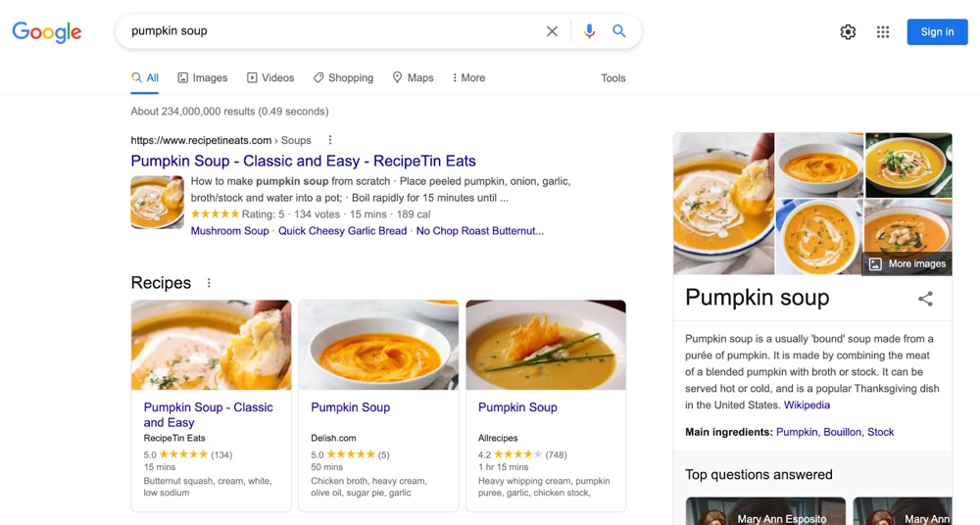Open options menu beside Recipes heading
Viewport: 980px width, 525px height.
pos(209,283)
